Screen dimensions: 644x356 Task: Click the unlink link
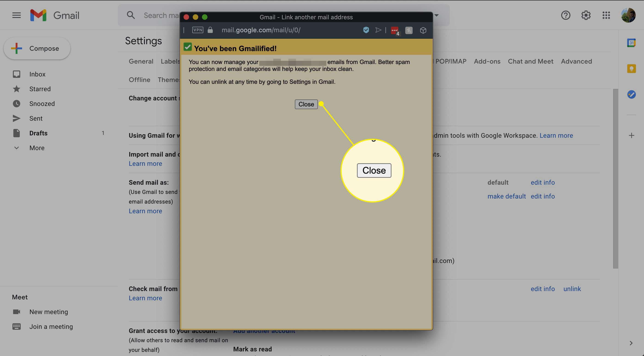(x=572, y=289)
